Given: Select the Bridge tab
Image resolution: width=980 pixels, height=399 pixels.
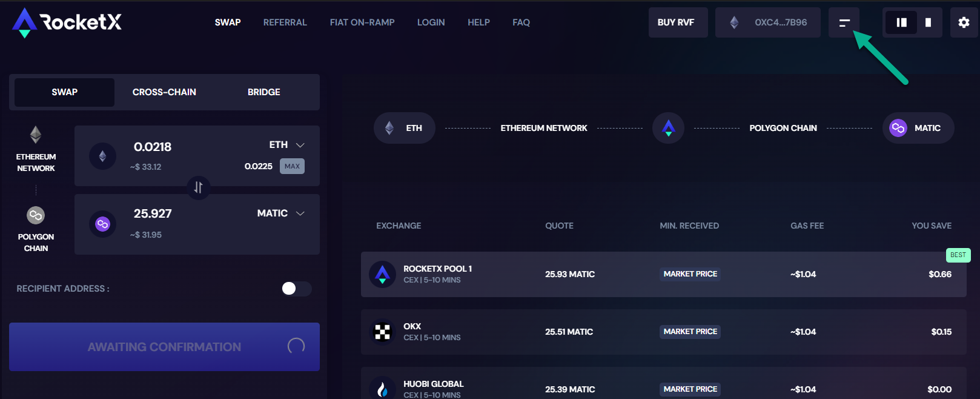Looking at the screenshot, I should tap(264, 92).
